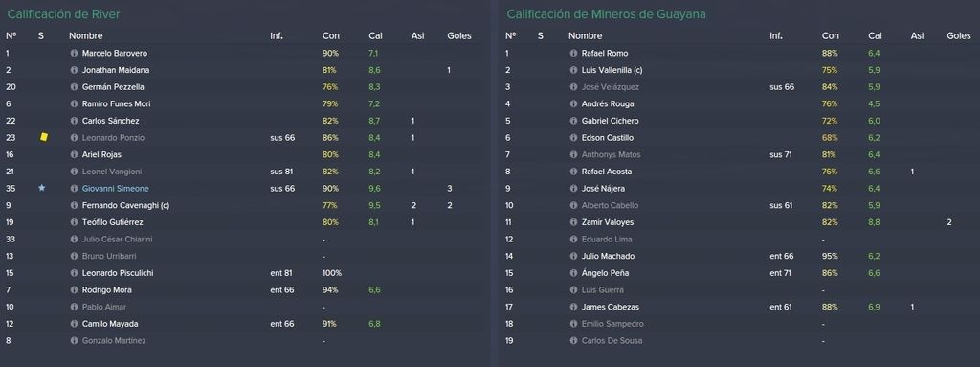This screenshot has width=980, height=367.
Task: Click info icon beside Zamir Valoyes
Action: tap(574, 222)
